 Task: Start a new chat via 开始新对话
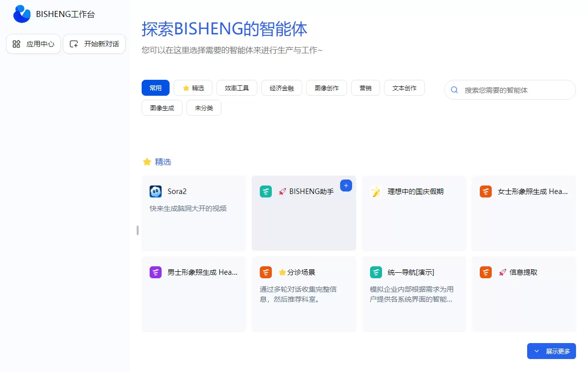tap(94, 44)
